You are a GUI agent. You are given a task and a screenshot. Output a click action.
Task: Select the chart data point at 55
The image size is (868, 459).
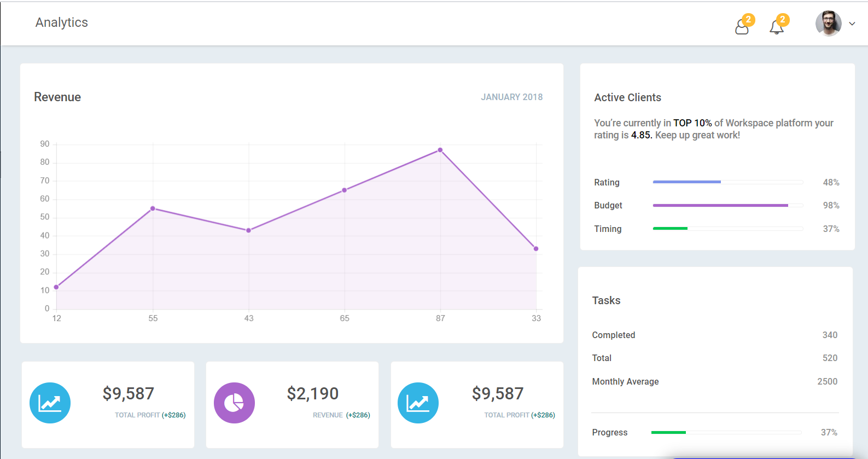[153, 208]
